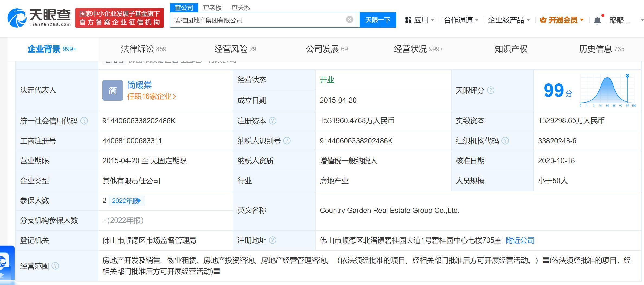This screenshot has height=285, width=644.
Task: Click organization code 33820248-6
Action: (x=557, y=141)
